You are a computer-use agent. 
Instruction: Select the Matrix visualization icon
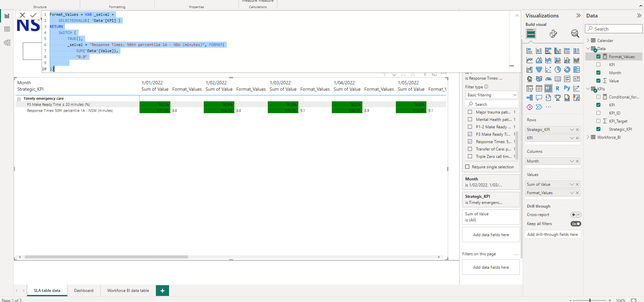(548, 88)
